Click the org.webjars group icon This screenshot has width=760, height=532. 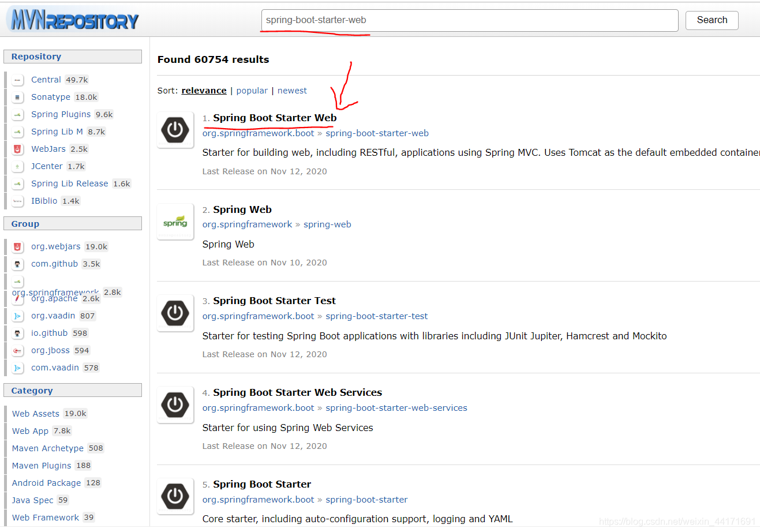(x=17, y=247)
